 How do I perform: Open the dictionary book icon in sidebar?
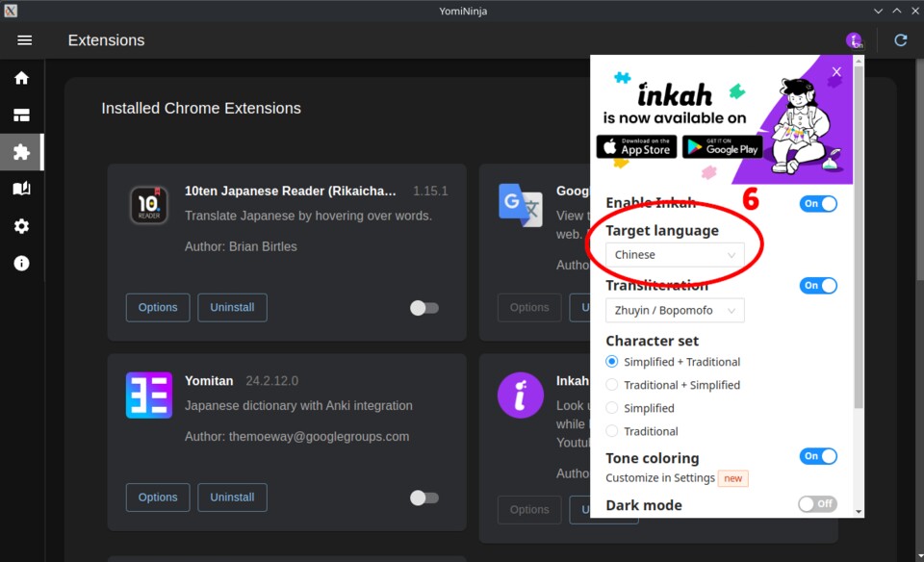click(21, 190)
